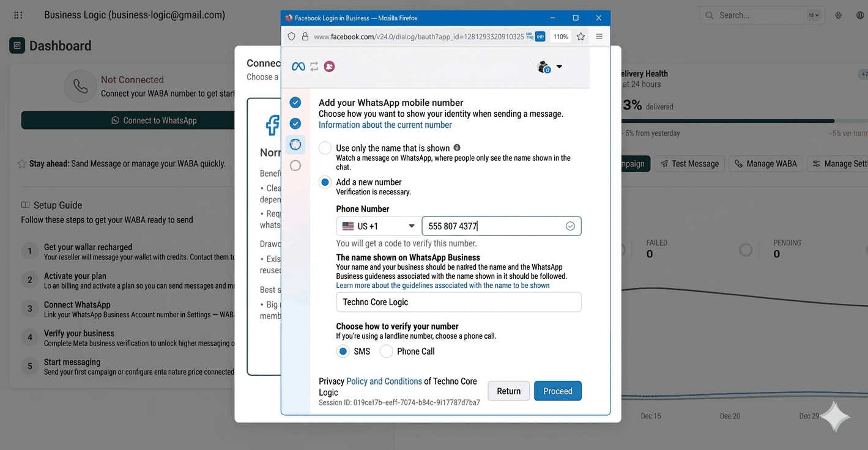Click the 110% zoom level indicator

click(x=560, y=37)
